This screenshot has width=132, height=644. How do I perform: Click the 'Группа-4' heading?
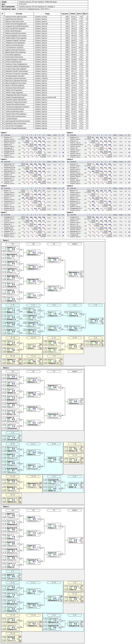tap(70, 159)
